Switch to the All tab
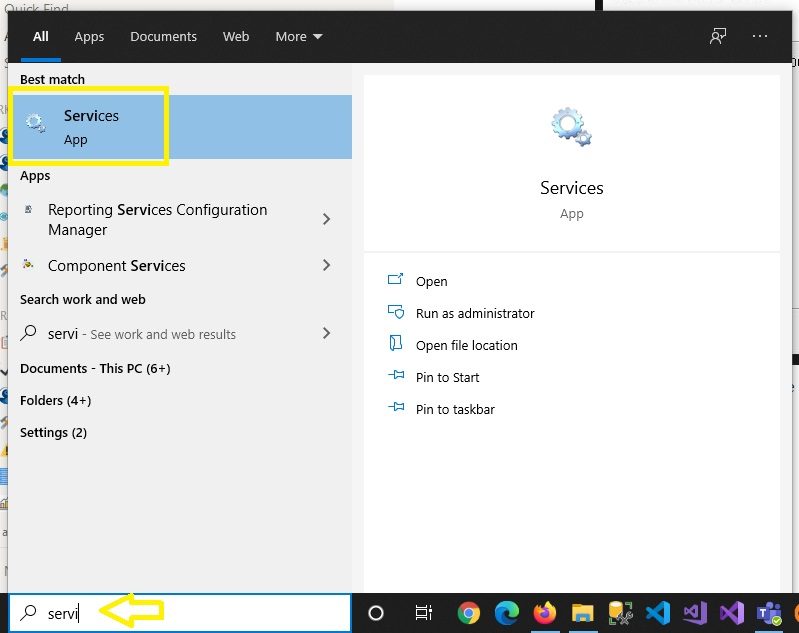The width and height of the screenshot is (799, 633). (x=41, y=37)
